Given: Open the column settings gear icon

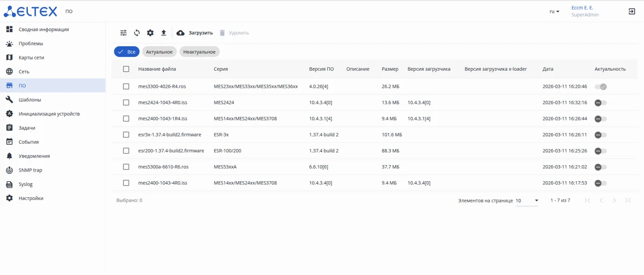Looking at the screenshot, I should click(150, 33).
